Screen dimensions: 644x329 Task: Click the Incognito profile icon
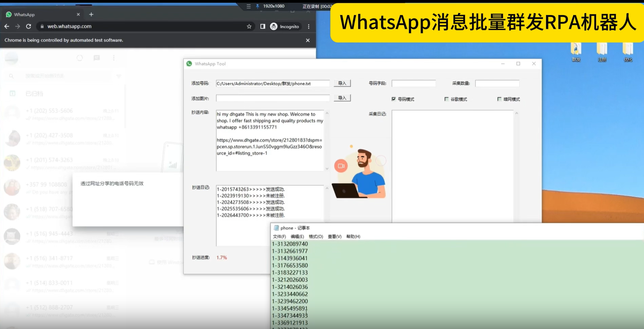(x=274, y=26)
